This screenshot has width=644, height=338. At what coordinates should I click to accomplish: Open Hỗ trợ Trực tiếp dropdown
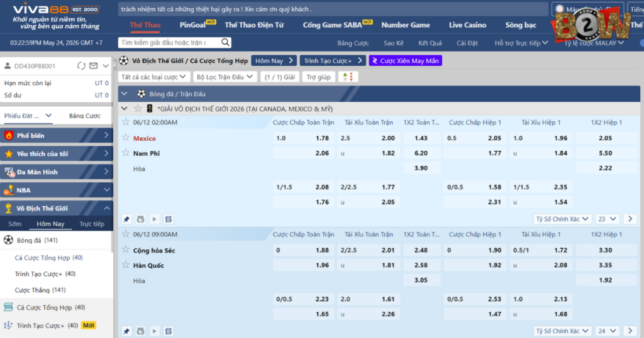click(521, 43)
